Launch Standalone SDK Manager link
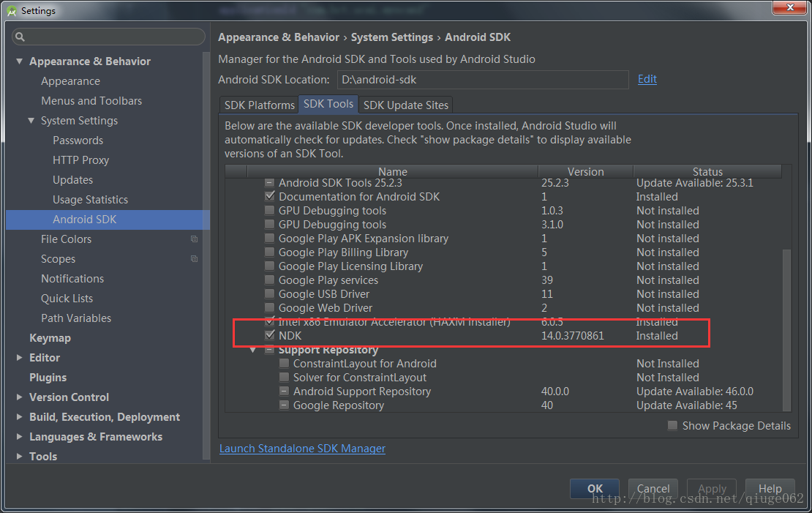Image resolution: width=812 pixels, height=513 pixels. click(x=302, y=448)
